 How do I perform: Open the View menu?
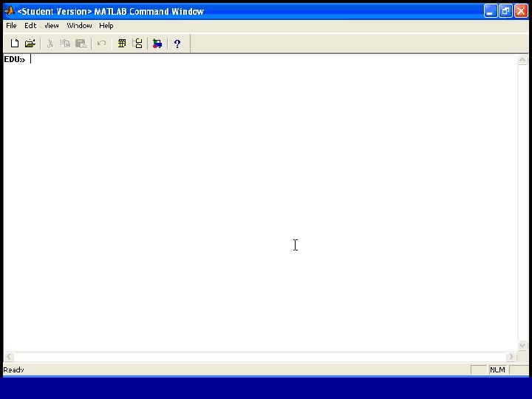click(51, 25)
